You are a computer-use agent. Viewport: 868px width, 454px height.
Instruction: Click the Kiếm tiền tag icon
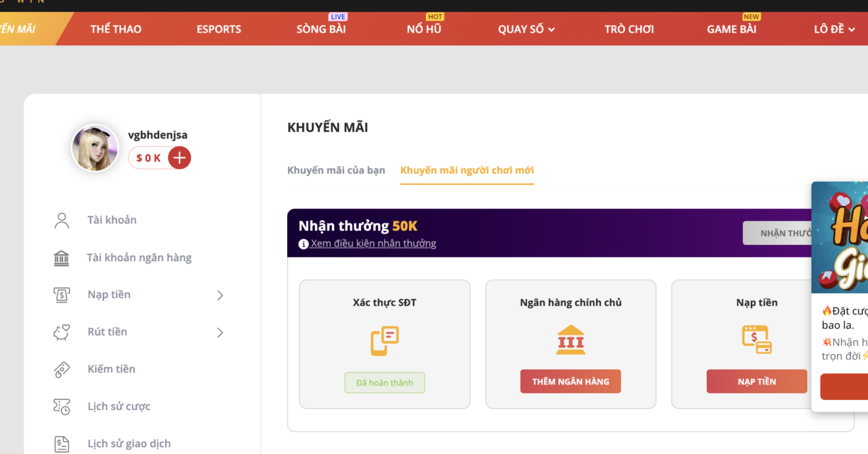pos(61,369)
